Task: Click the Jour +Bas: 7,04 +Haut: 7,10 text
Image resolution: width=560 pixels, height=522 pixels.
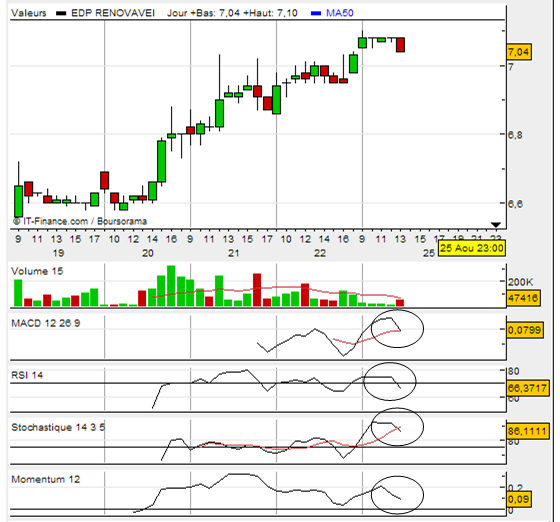Action: tap(232, 13)
